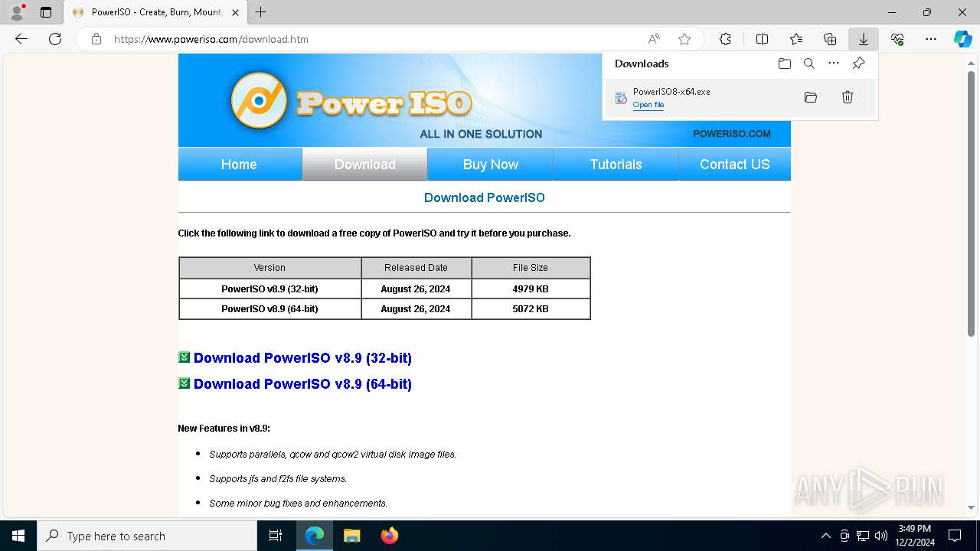Open a new browser tab
This screenshot has width=980, height=551.
click(x=261, y=12)
